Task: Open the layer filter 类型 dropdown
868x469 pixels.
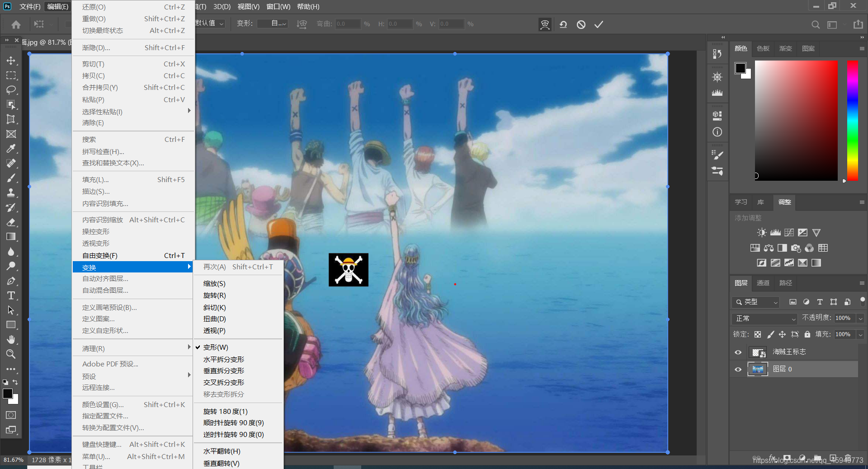Action: click(x=756, y=302)
